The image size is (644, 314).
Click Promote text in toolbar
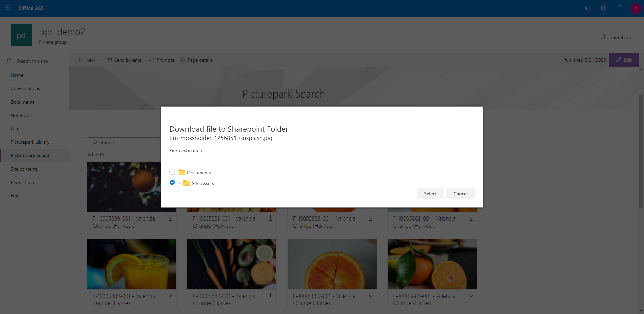point(165,60)
